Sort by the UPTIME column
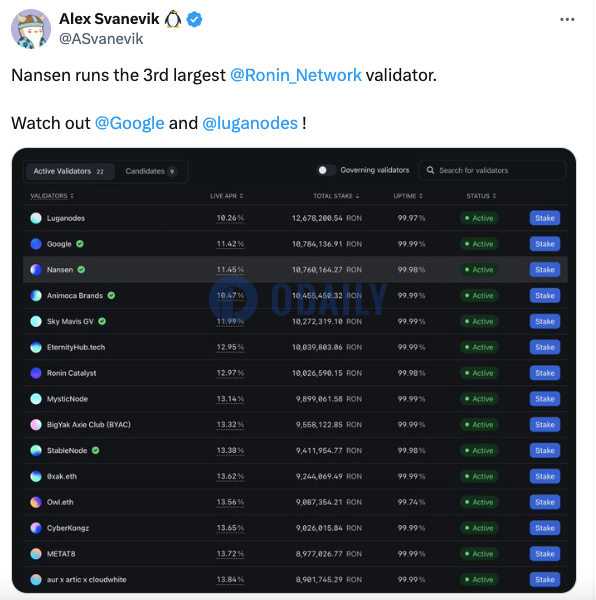 point(408,196)
